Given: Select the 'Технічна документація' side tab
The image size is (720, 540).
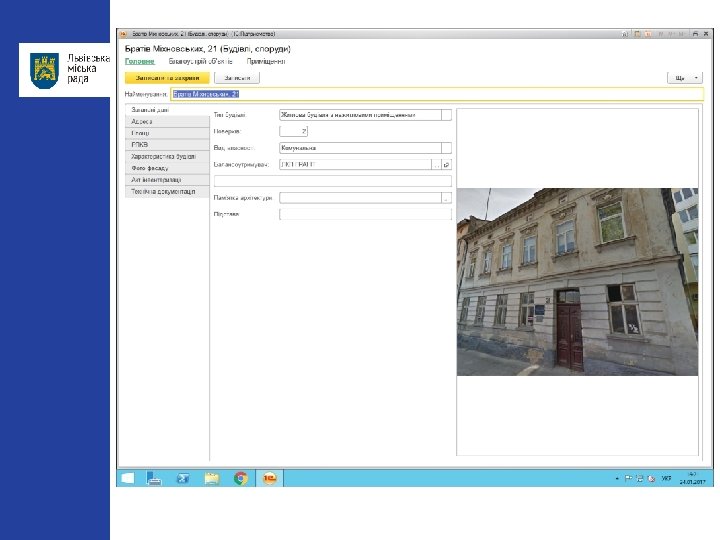Looking at the screenshot, I should [x=167, y=191].
